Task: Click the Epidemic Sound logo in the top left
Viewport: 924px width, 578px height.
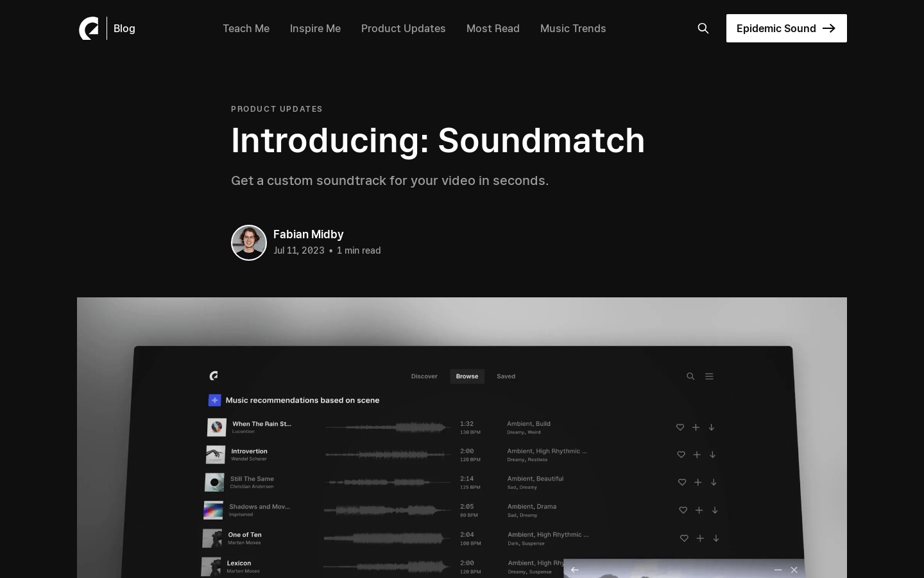Action: 90,28
